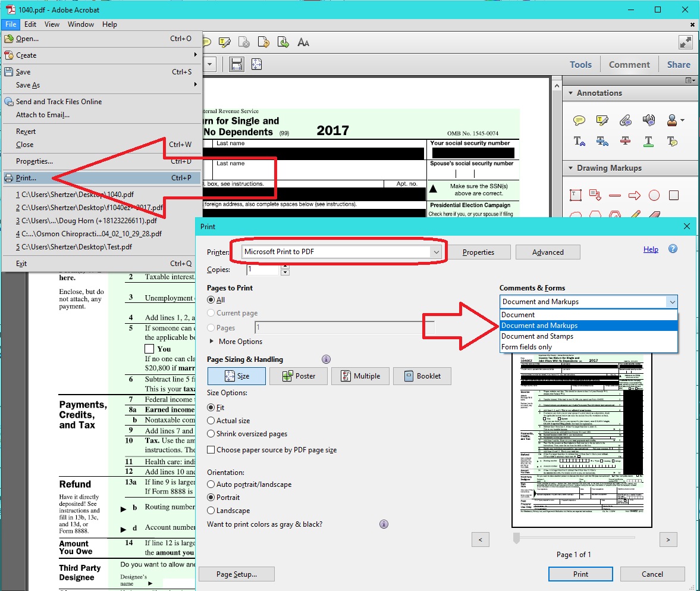
Task: Open the Edit menu
Action: point(30,24)
